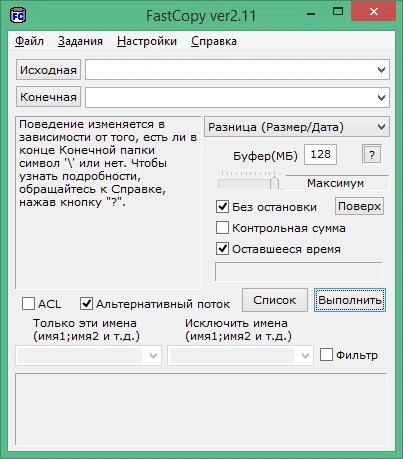The image size is (403, 459).
Task: Open the Задания menu
Action: 80,41
